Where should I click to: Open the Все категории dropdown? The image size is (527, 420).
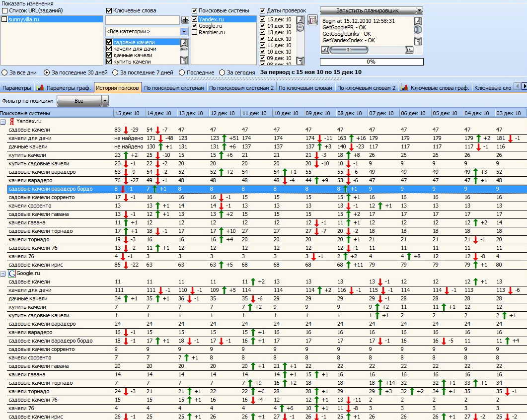(184, 32)
